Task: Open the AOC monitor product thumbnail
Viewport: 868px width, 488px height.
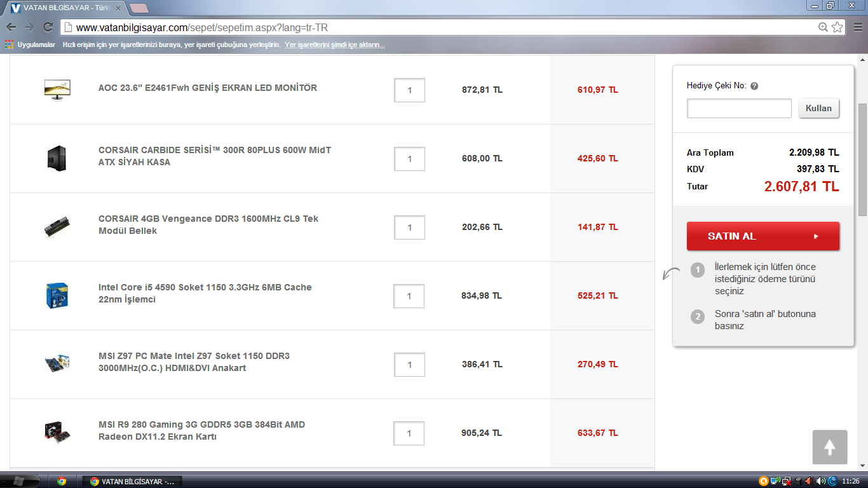Action: tap(57, 90)
